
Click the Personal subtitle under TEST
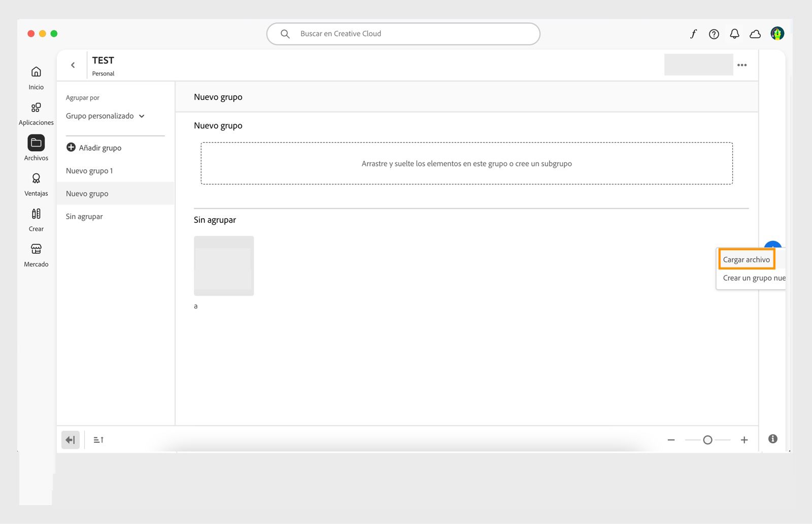(103, 74)
